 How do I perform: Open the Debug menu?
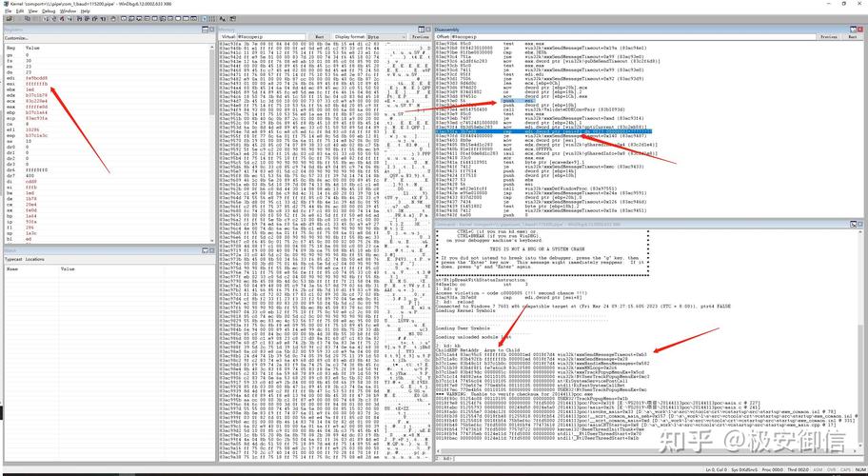(49, 11)
